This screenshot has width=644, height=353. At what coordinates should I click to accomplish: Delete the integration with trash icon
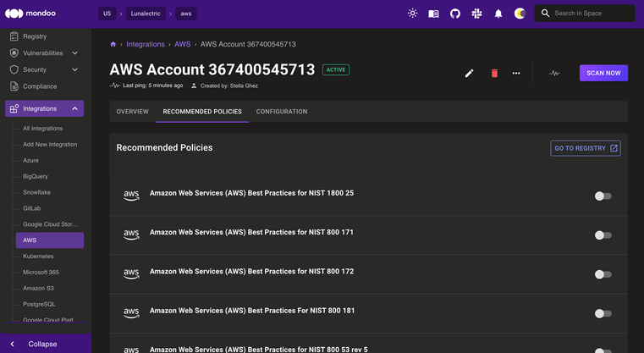click(x=494, y=73)
